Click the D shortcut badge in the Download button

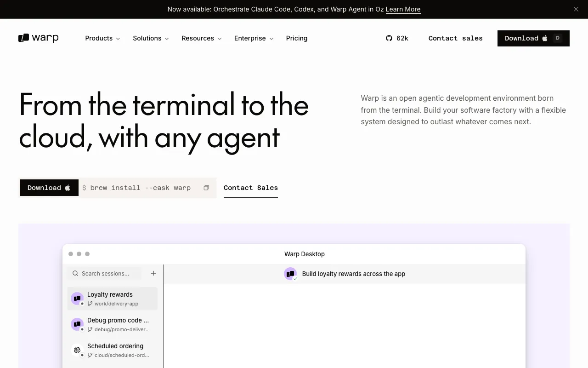pyautogui.click(x=558, y=38)
